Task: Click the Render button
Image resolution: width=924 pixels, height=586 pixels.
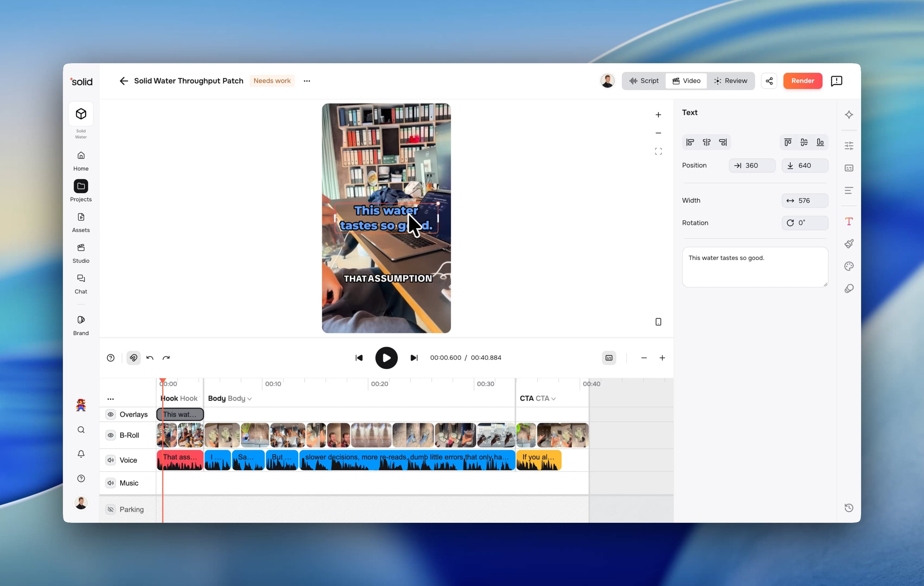Action: pos(803,81)
